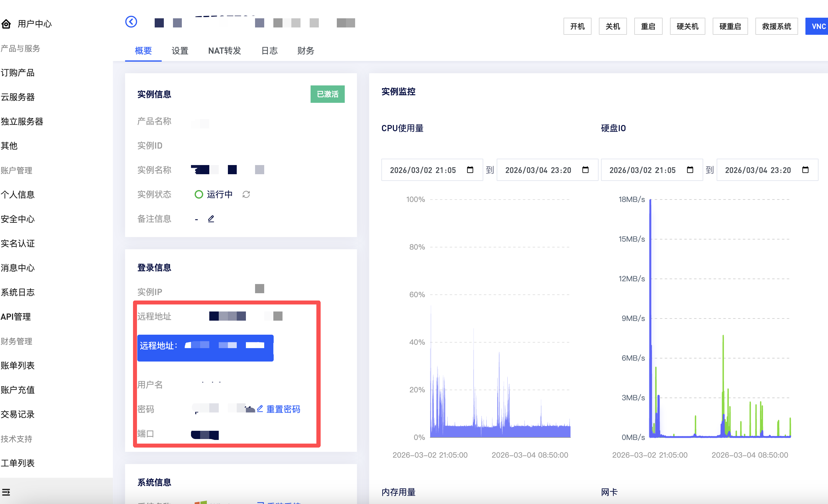
Task: Switch to the NAT转发 tab
Action: tap(225, 51)
